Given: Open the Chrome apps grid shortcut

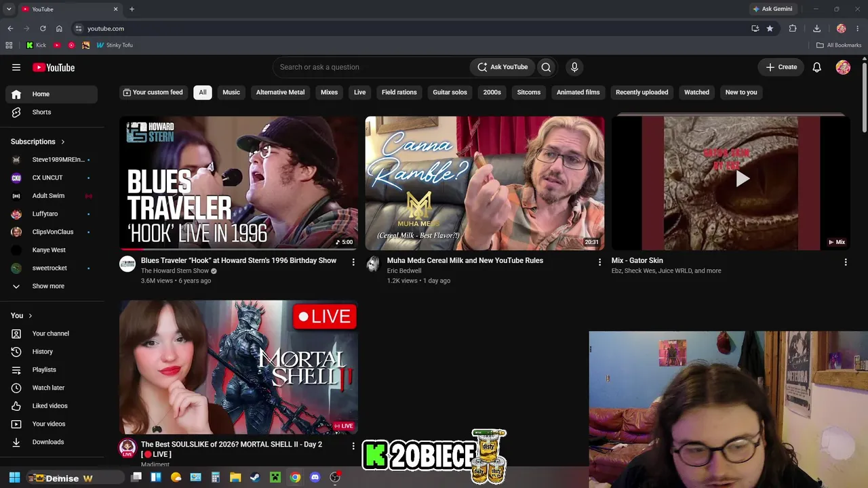Looking at the screenshot, I should tap(9, 45).
